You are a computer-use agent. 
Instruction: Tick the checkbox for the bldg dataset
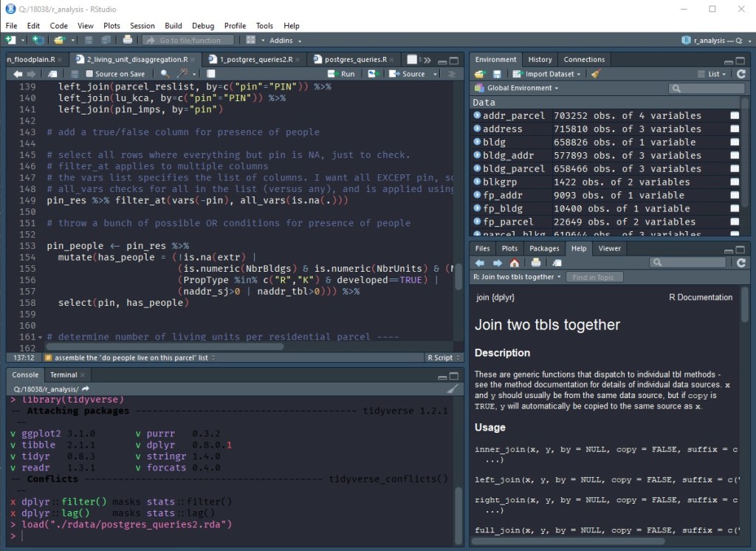coord(735,143)
